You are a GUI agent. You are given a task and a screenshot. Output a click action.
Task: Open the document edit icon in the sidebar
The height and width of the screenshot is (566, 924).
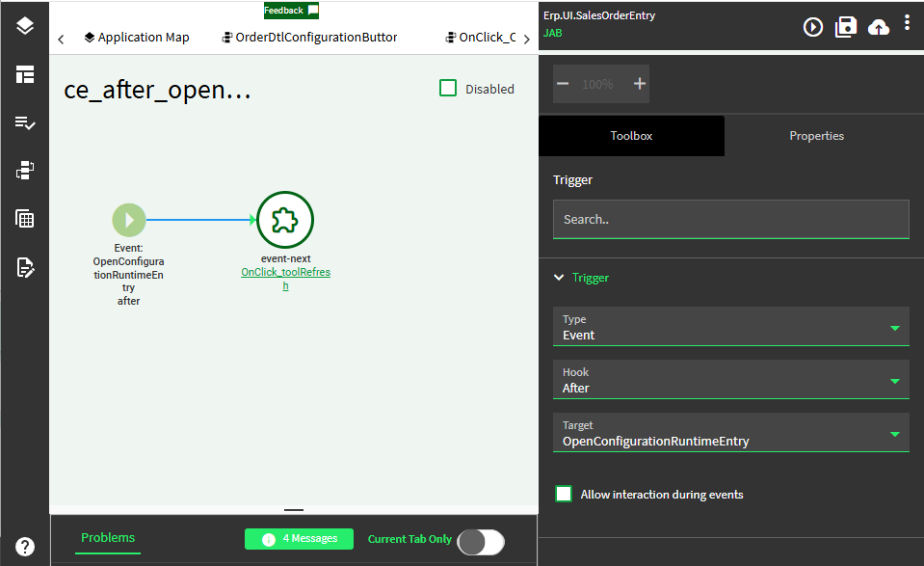[25, 267]
